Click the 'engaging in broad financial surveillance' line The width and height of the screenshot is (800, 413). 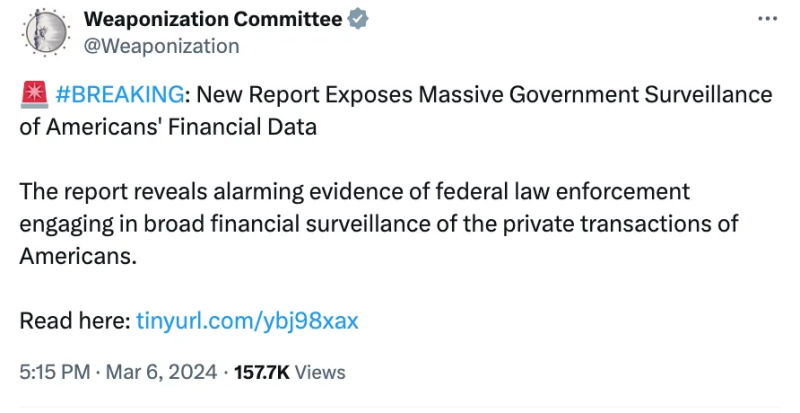[379, 224]
